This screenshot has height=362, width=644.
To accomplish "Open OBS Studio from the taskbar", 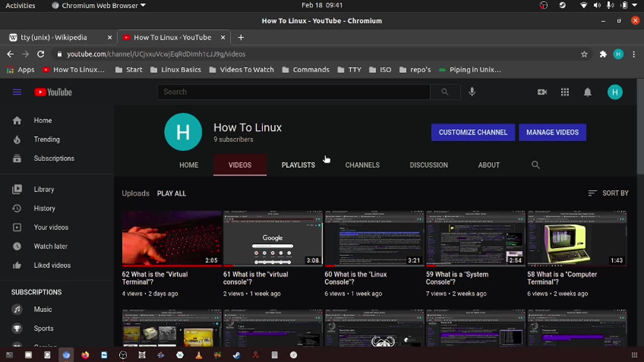I will (123, 355).
